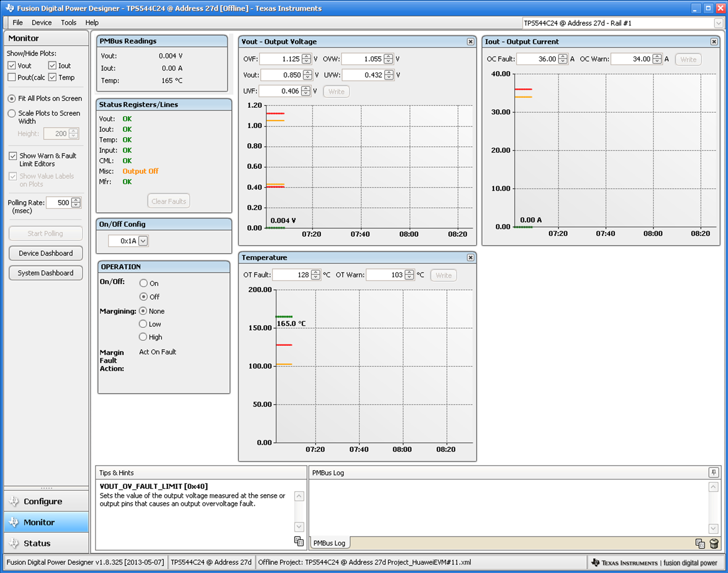Click the Misc Output Off status
The height and width of the screenshot is (573, 728).
click(140, 171)
